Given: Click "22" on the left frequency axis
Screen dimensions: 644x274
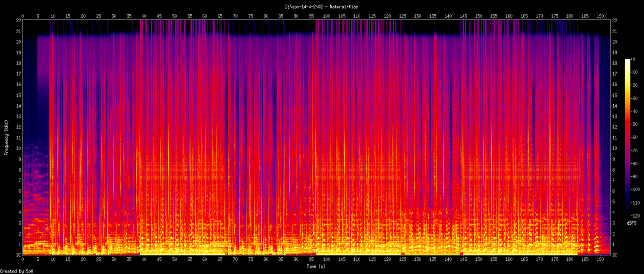Looking at the screenshot, I should click(x=18, y=20).
